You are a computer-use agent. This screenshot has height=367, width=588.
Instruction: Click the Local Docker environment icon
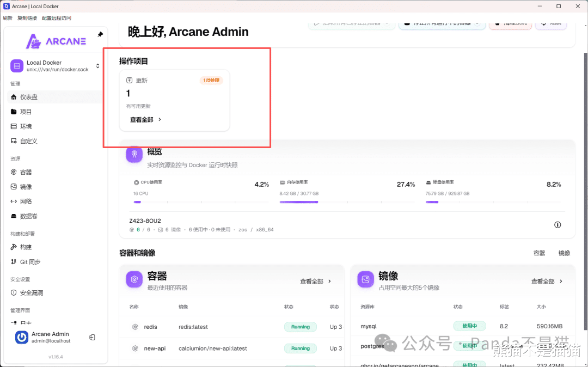coord(17,66)
